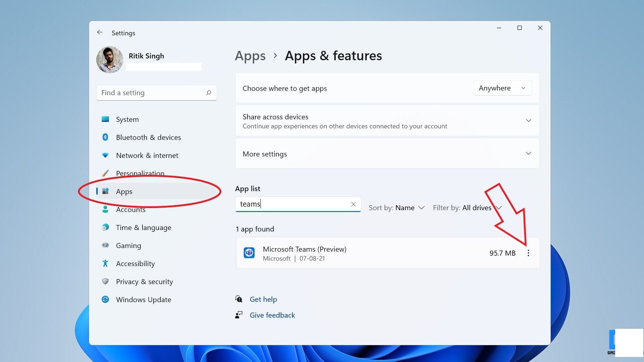
Task: Click the search magnifier in Find a setting
Action: pos(208,93)
